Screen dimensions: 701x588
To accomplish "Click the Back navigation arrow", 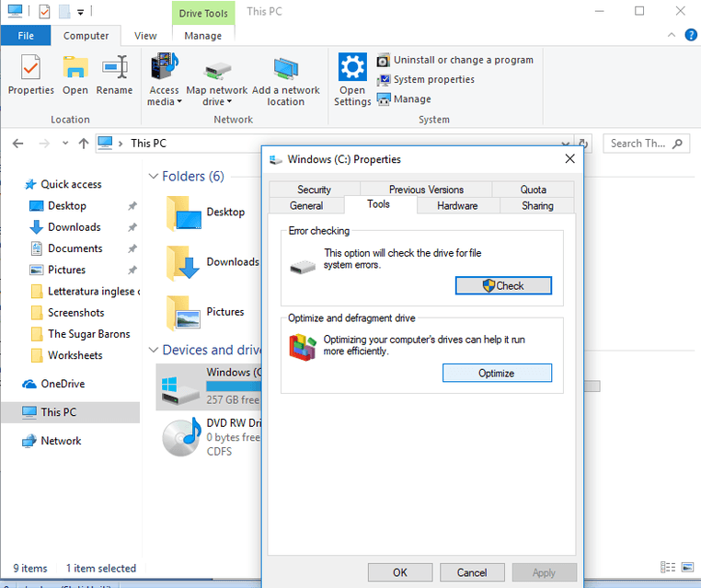I will coord(17,144).
